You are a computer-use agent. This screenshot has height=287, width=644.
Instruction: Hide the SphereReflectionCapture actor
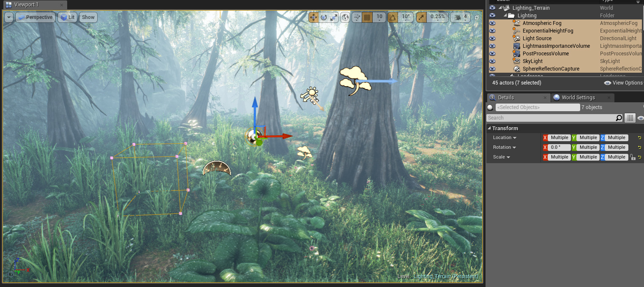(x=492, y=68)
